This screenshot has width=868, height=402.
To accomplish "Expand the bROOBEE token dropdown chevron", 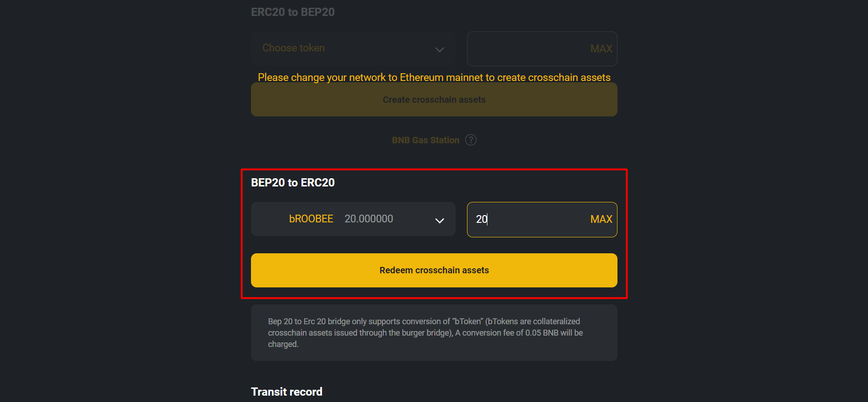I will coord(439,221).
